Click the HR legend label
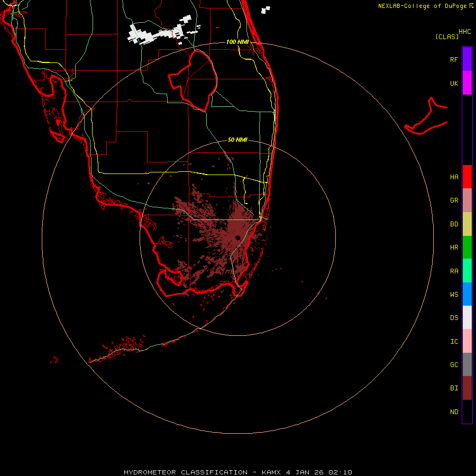This screenshot has width=476, height=476. (454, 248)
